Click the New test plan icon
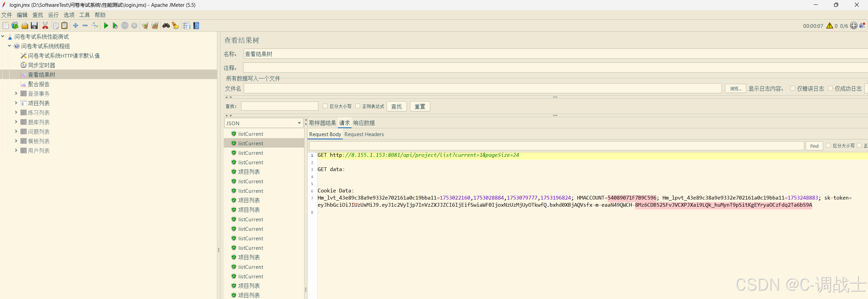The image size is (868, 299). pos(6,26)
